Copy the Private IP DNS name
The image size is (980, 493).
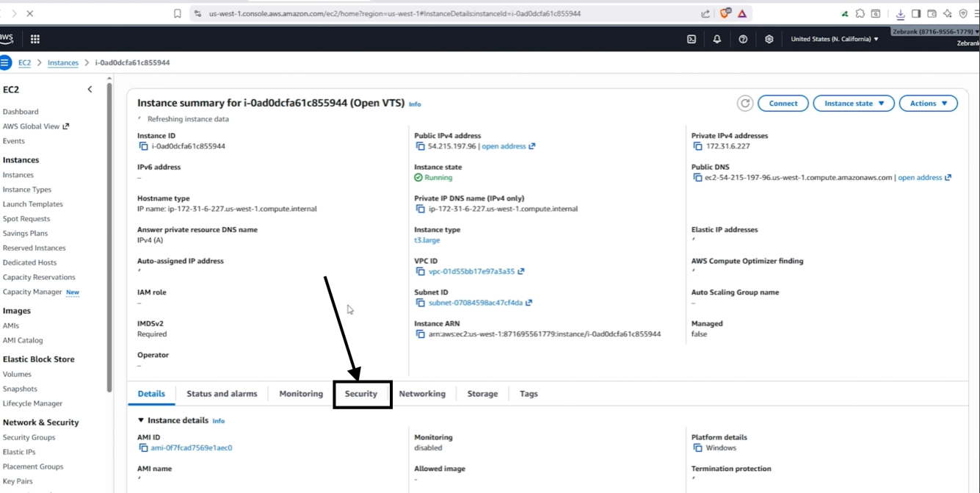(x=420, y=209)
